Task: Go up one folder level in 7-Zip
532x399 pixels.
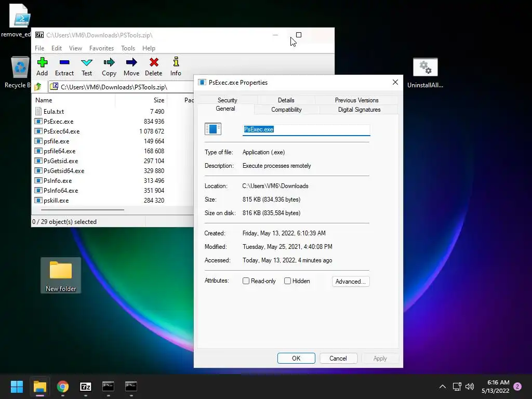Action: pos(38,87)
